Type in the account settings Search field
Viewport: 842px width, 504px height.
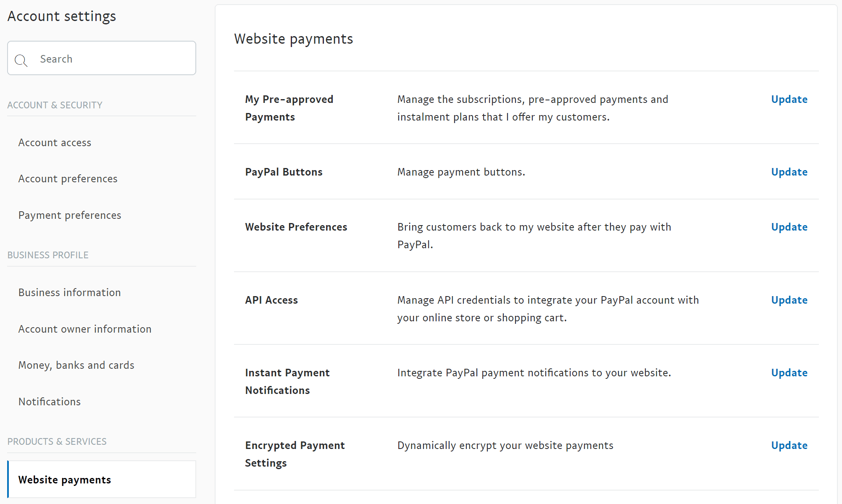tap(113, 59)
